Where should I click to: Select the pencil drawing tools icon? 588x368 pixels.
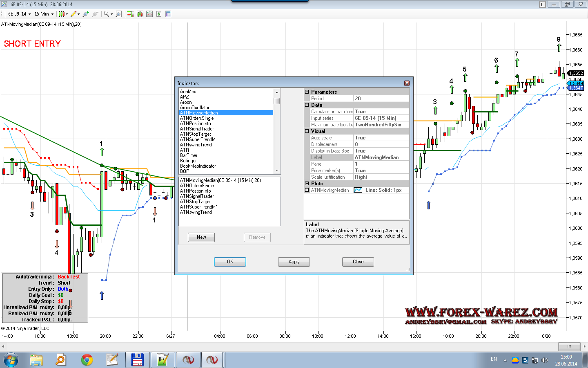tap(73, 14)
